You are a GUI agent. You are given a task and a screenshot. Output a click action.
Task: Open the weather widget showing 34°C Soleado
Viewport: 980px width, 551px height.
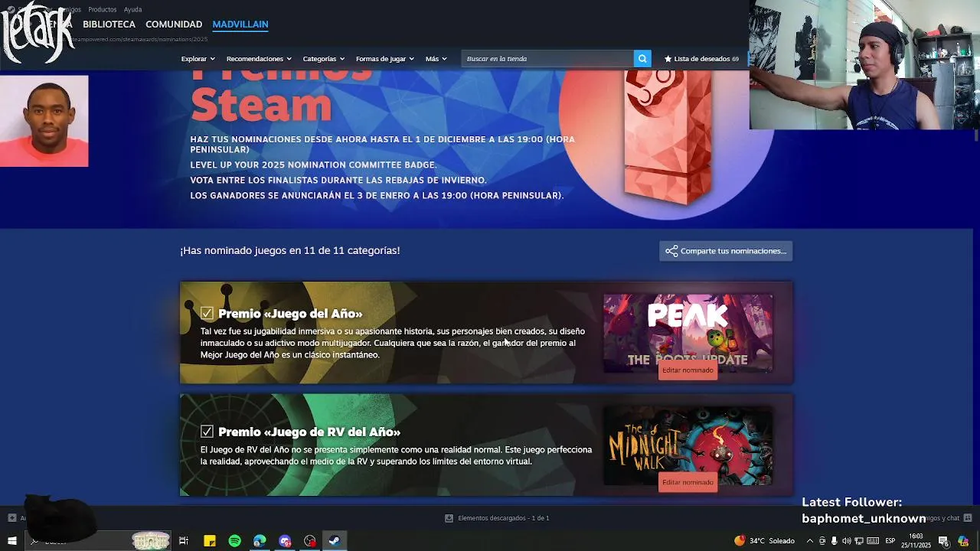765,541
